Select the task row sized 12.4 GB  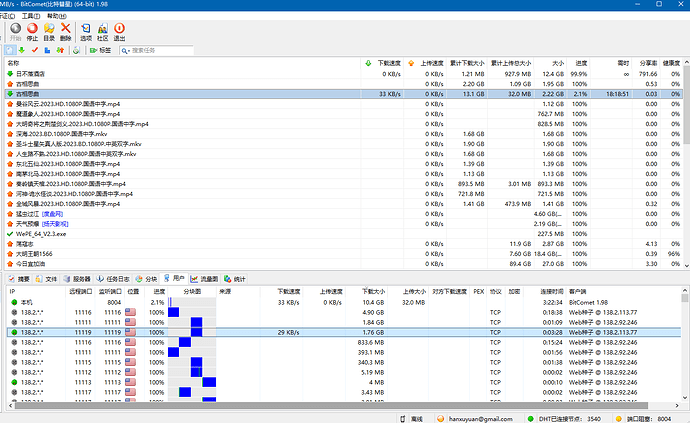click(344, 74)
